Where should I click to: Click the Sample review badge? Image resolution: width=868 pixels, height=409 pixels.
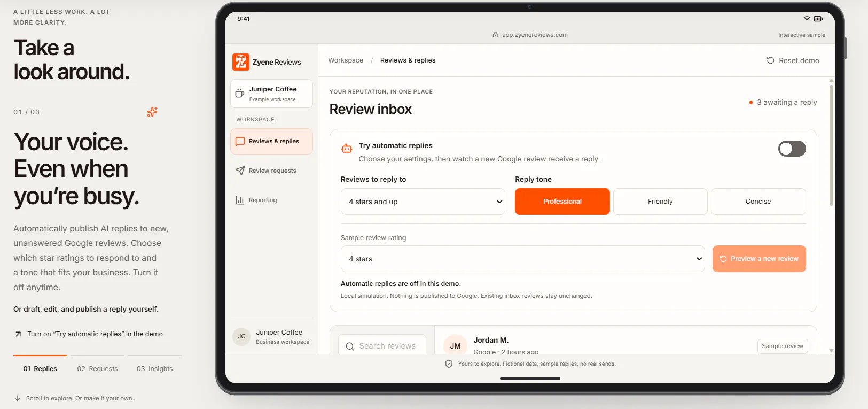[x=783, y=346]
